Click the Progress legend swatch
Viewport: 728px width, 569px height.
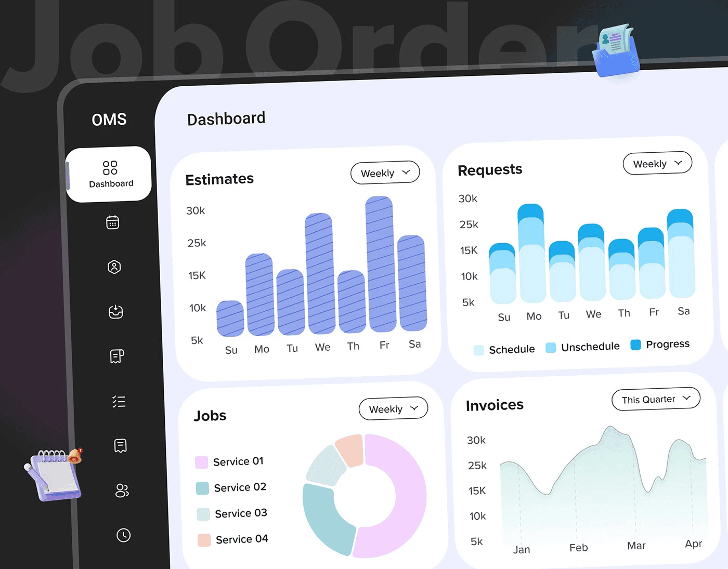[635, 345]
